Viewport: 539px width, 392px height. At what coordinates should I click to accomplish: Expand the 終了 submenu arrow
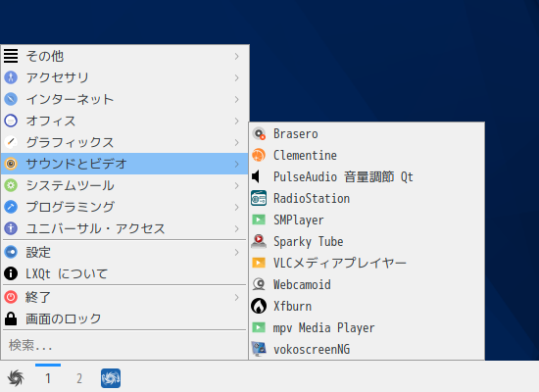237,297
